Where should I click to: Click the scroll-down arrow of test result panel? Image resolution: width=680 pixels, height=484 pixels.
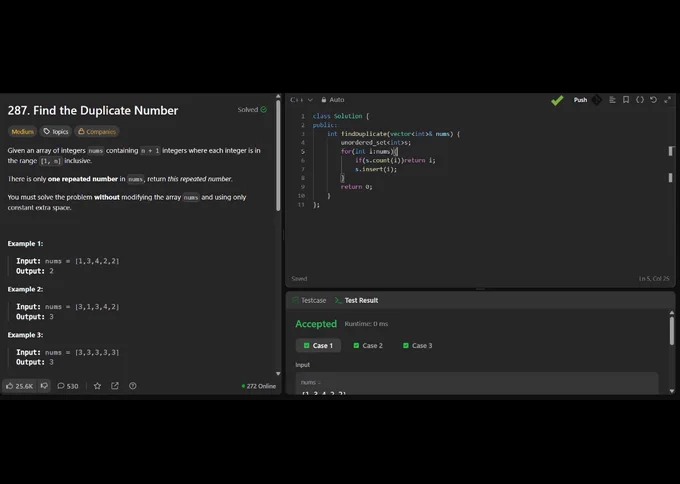[x=672, y=391]
